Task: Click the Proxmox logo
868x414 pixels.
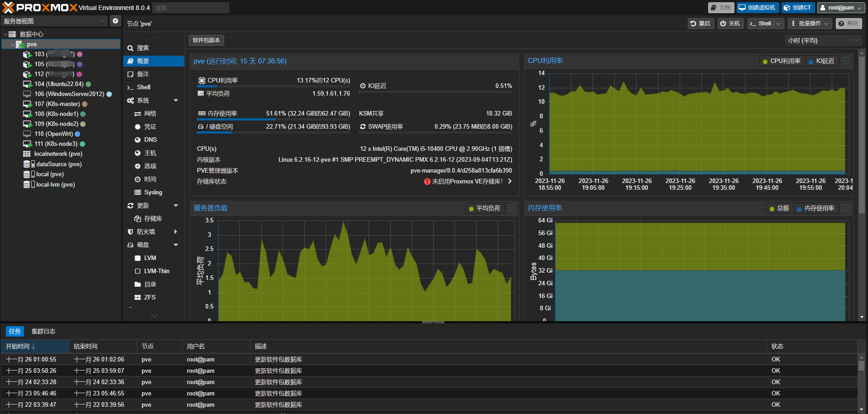Action: (40, 7)
